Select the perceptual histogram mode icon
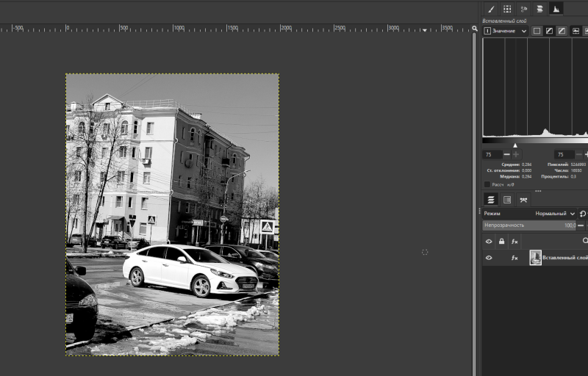 point(562,31)
